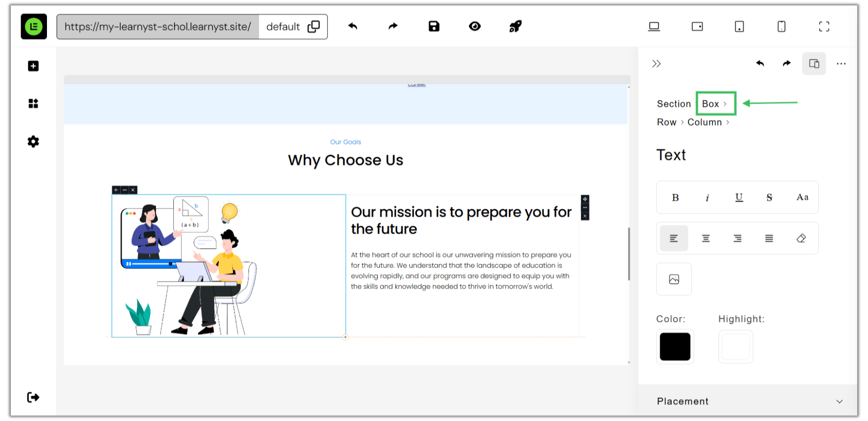Open the white Highlight swatch
868x421 pixels.
pos(736,347)
